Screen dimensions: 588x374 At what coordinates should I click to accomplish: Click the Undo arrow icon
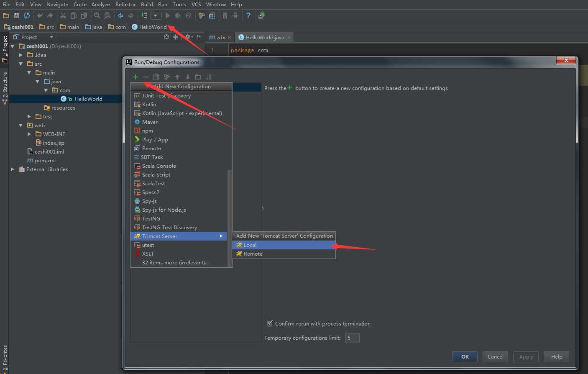pyautogui.click(x=40, y=15)
